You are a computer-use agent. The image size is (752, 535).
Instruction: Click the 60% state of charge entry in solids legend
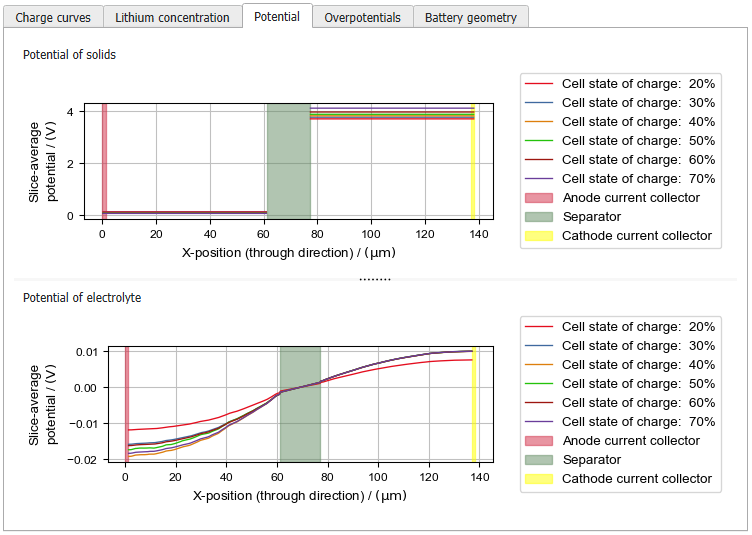(x=620, y=160)
